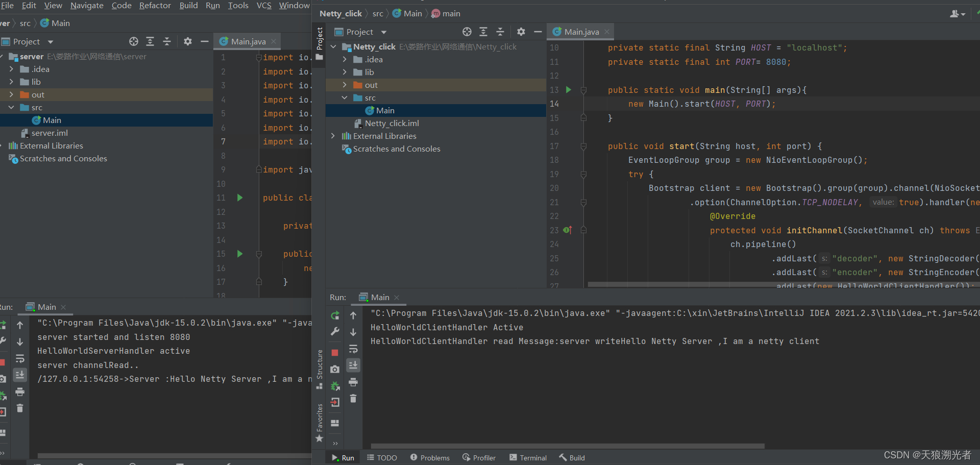Image resolution: width=980 pixels, height=465 pixels.
Task: Click crosshair locate icon in server Project panel
Action: point(134,41)
